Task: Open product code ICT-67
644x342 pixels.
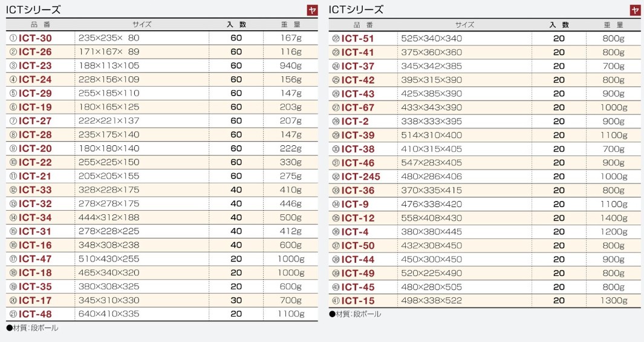Action: coord(358,108)
